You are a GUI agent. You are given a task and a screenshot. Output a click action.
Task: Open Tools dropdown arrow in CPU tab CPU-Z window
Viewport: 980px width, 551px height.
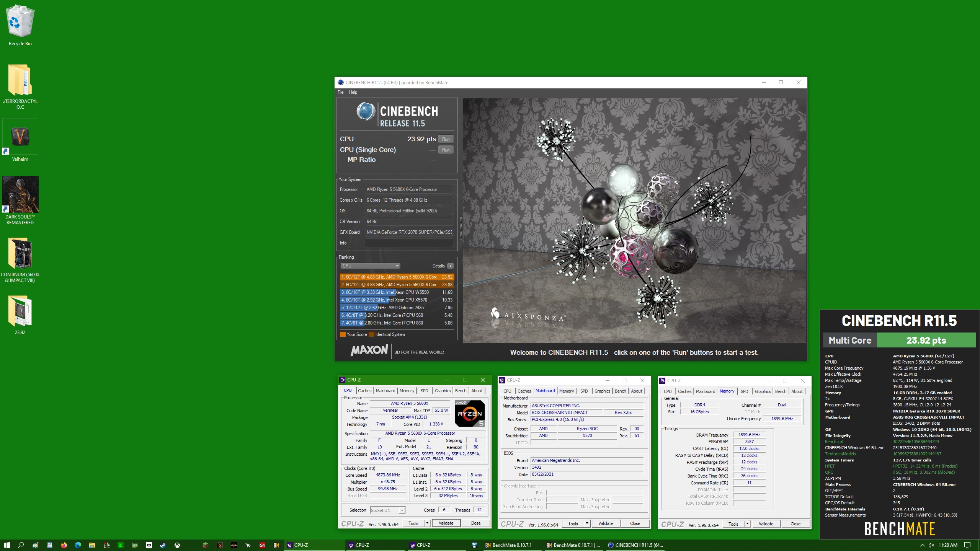(427, 523)
